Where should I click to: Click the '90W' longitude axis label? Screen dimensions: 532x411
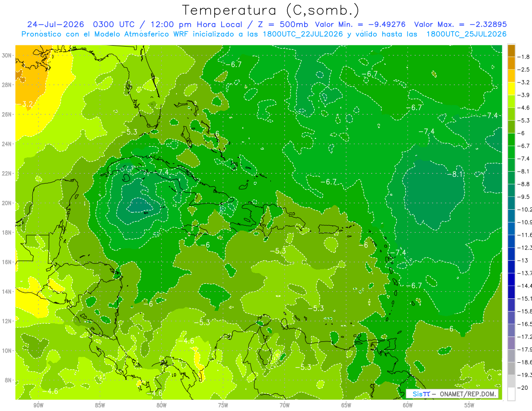pyautogui.click(x=38, y=405)
